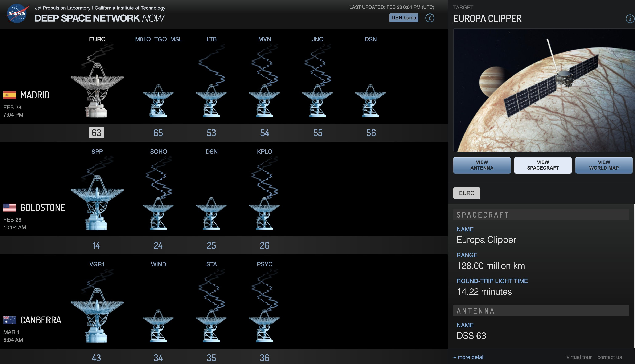The height and width of the screenshot is (364, 635).
Task: Open the info icon beside DSN home
Action: click(429, 18)
